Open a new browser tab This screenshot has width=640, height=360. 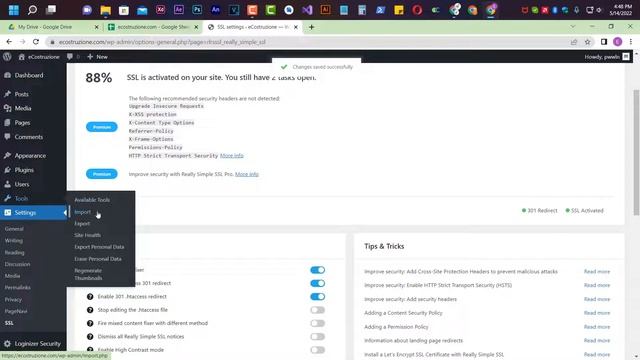[311, 27]
